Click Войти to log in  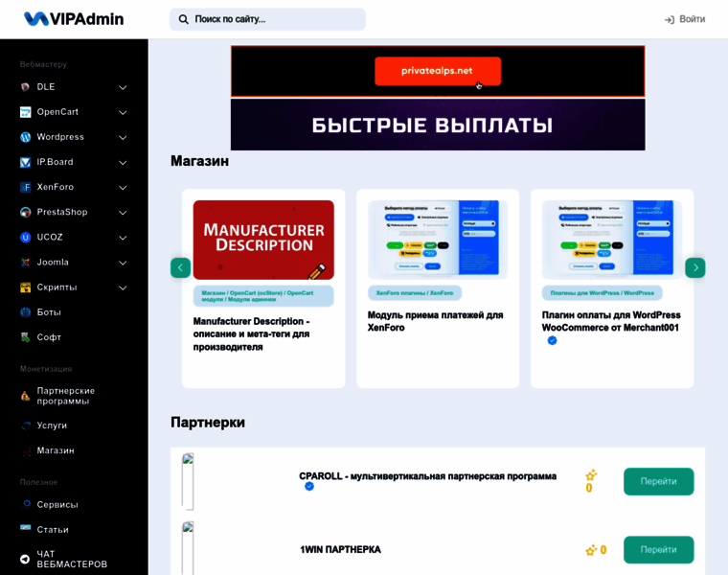point(685,19)
